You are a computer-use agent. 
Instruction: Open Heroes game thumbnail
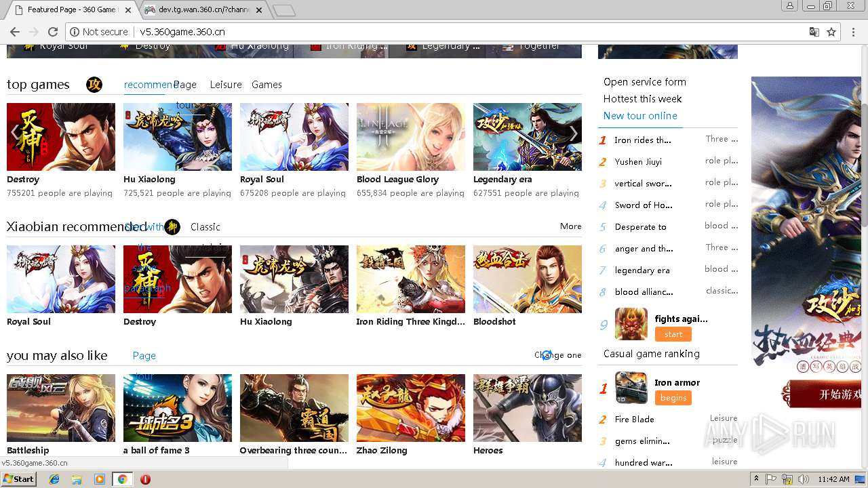[528, 408]
